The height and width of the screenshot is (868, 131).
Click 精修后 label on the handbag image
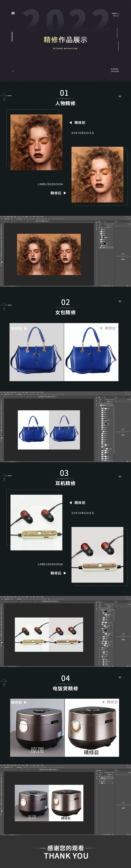coord(110,328)
